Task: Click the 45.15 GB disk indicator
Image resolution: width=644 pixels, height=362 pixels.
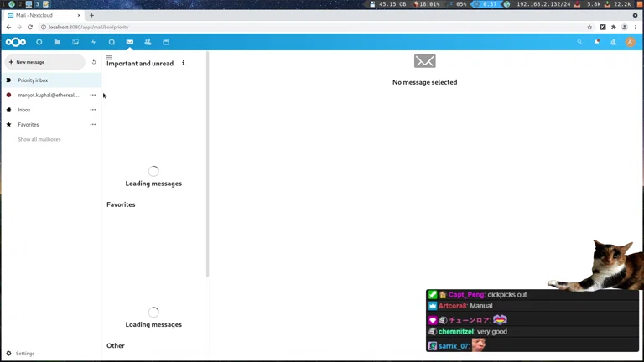Action: (388, 4)
